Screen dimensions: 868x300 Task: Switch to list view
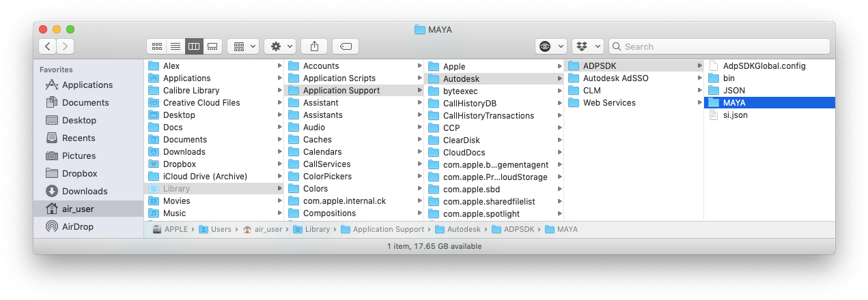tap(176, 46)
